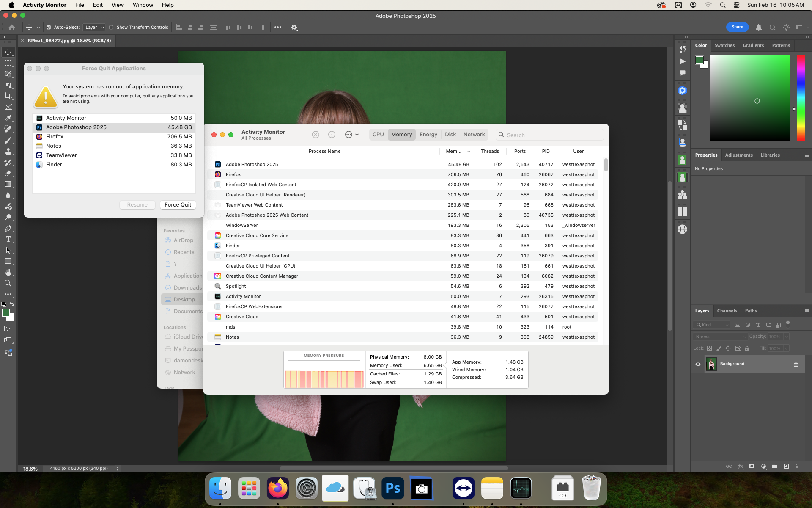The width and height of the screenshot is (812, 508).
Task: Click the Share button in Photoshop
Action: 737,27
